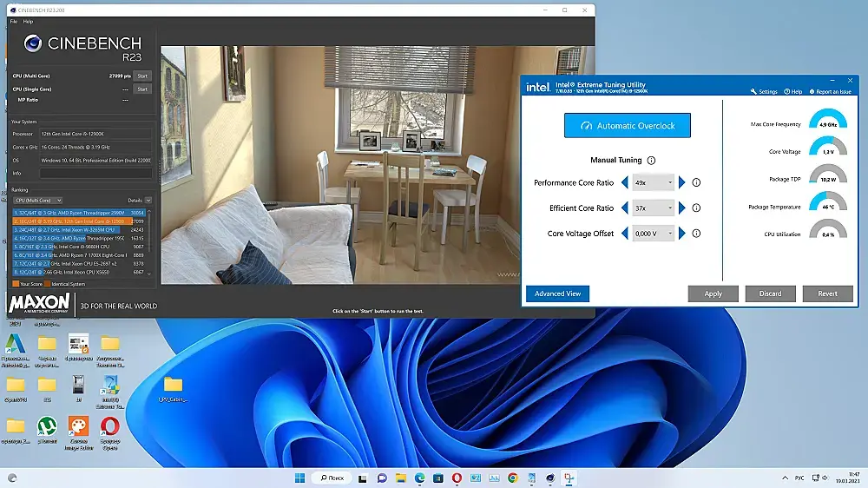Click the Info input field in Cinebench
Viewport: 868px width, 488px height.
(95, 174)
